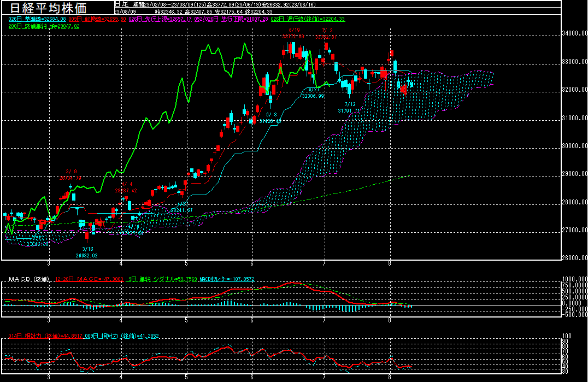Screen dimensions: 588x382
Task: Select the 12-26日 MACD=-47.3003 label
Action: [x=89, y=279]
